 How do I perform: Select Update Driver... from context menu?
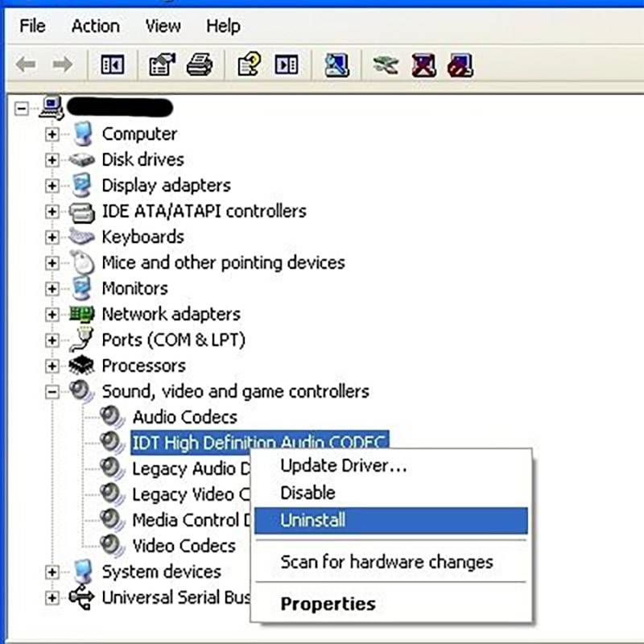click(x=343, y=465)
